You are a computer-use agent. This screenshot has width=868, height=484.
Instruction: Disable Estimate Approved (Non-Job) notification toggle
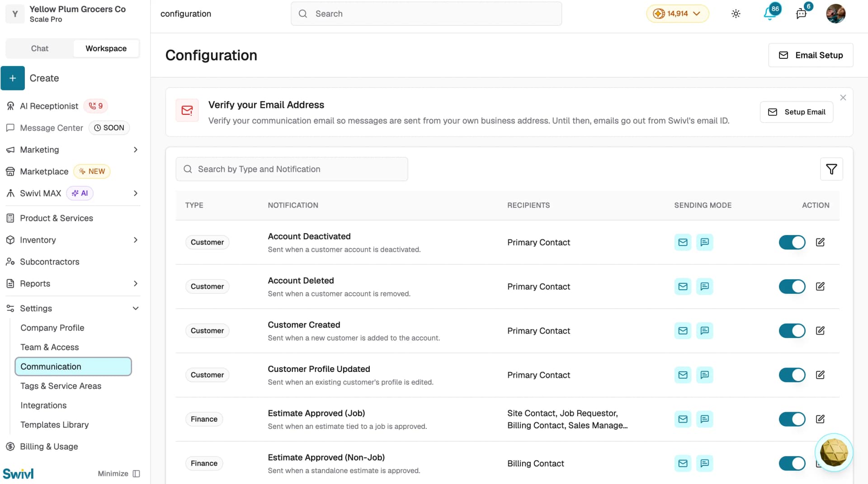tap(792, 464)
